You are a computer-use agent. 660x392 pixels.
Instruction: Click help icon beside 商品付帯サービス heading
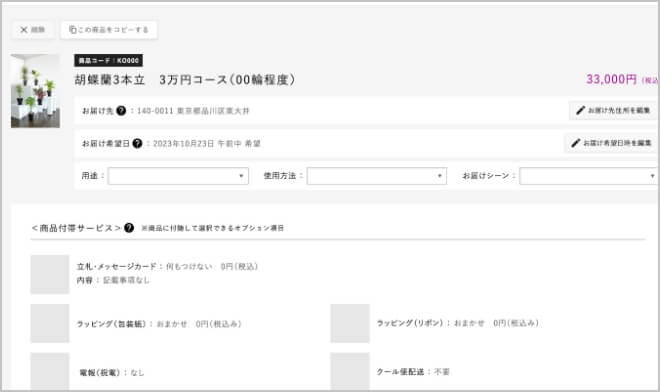click(x=129, y=228)
